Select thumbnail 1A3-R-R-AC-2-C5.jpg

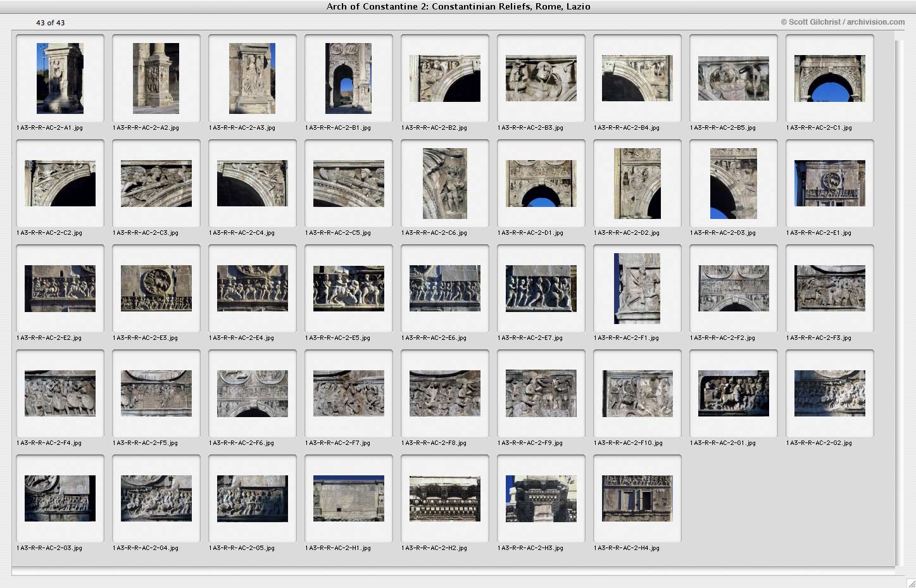pyautogui.click(x=349, y=184)
